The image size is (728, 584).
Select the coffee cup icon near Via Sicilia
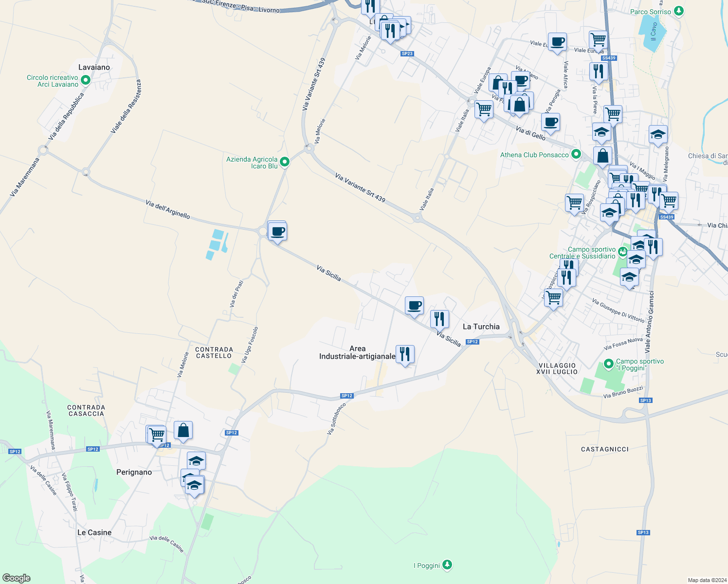(414, 306)
